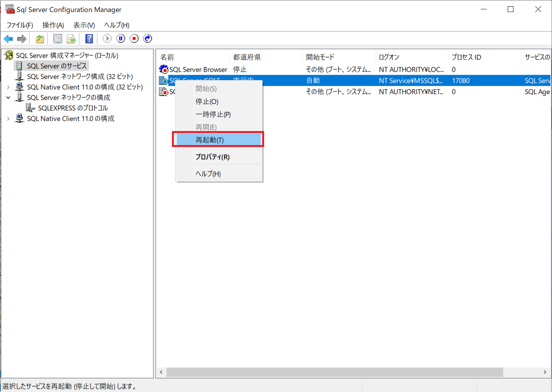Screen dimensions: 552x392
Task: Open the ヘルプ(H) menu in menu bar
Action: (x=117, y=25)
